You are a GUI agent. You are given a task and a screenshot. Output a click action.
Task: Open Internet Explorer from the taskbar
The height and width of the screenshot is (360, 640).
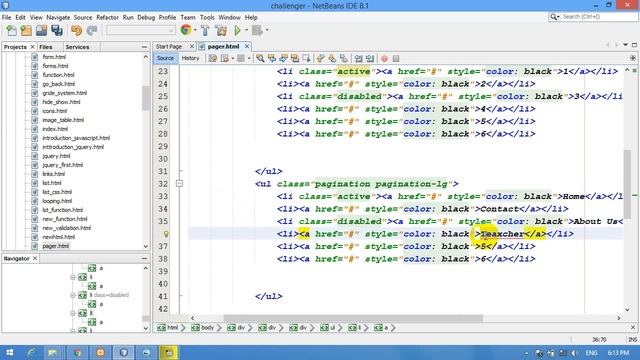[x=31, y=352]
